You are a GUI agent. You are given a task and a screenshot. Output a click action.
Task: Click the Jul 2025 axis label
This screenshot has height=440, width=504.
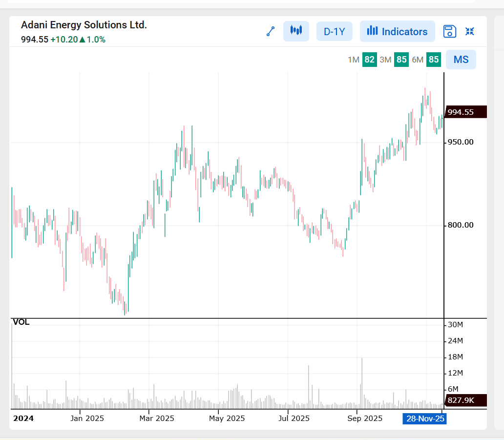point(294,419)
